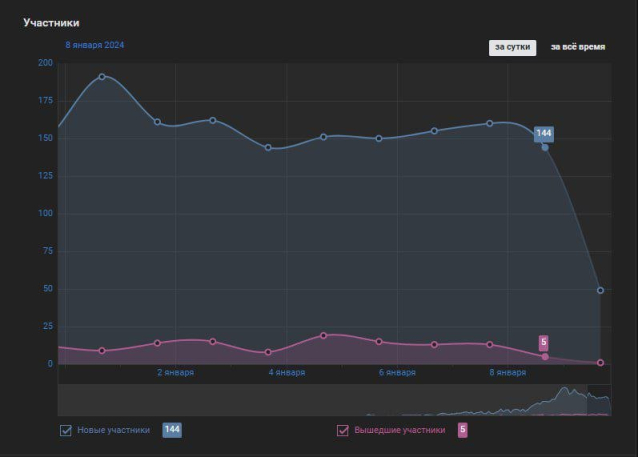Click the blue 144 tooltip on the chart

544,133
